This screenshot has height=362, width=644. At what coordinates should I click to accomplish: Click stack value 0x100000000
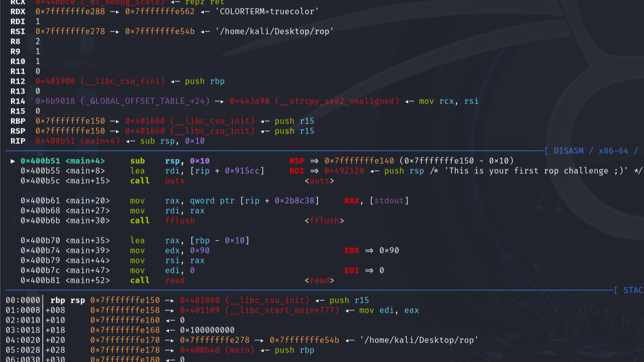(x=207, y=330)
